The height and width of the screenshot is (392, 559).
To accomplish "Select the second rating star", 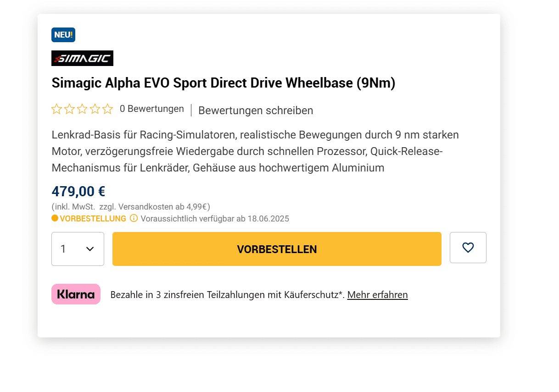I will pyautogui.click(x=69, y=109).
